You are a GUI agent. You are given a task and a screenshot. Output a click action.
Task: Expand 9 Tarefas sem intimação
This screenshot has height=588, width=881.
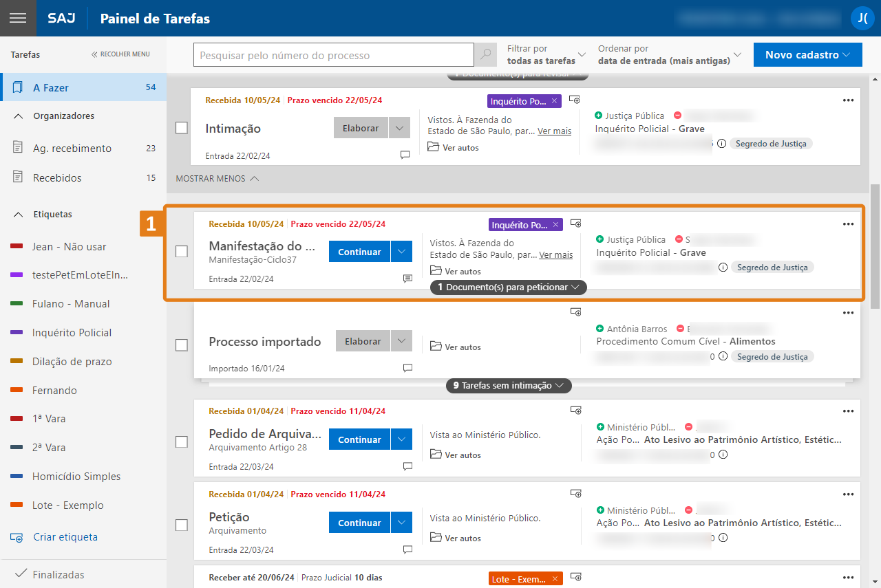tap(508, 386)
